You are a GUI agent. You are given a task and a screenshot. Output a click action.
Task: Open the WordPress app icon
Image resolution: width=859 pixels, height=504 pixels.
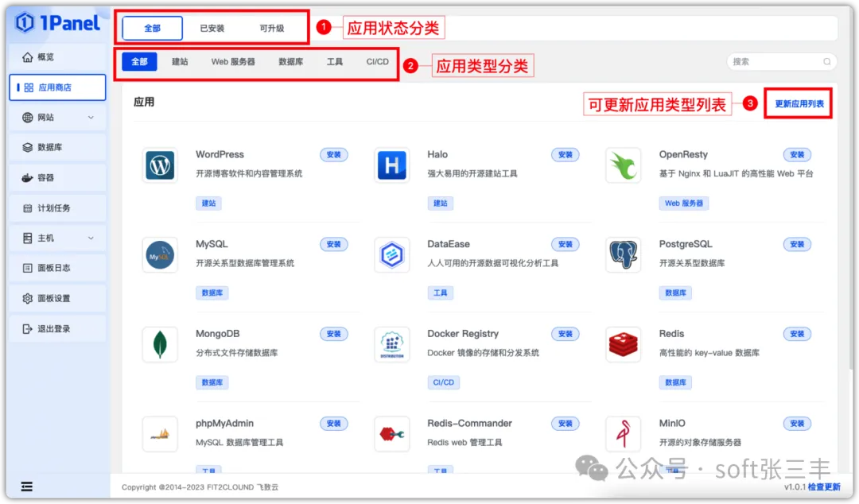[x=160, y=165]
